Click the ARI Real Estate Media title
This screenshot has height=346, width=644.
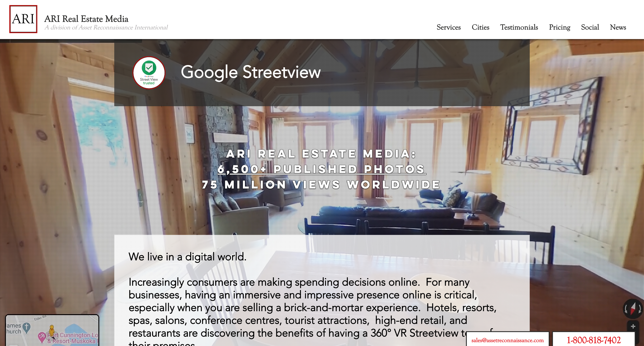point(86,19)
